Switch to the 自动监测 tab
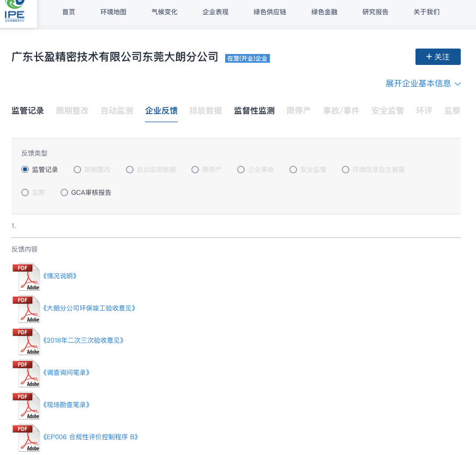This screenshot has width=476, height=455. (x=117, y=111)
